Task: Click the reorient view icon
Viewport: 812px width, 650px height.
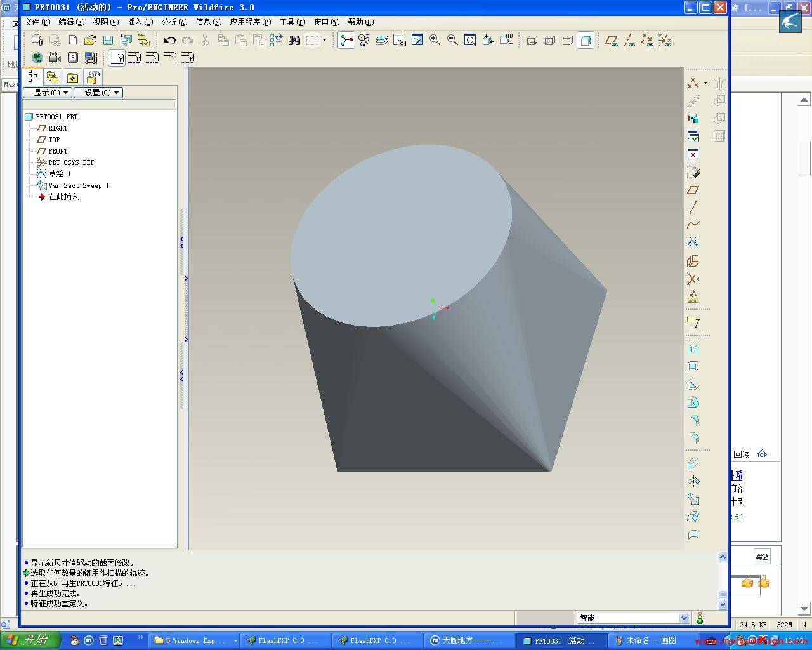Action: tap(488, 40)
